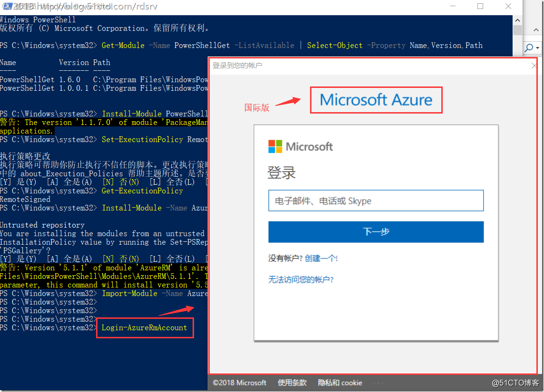The image size is (544, 392).
Task: Click the 下一步 (Next) button
Action: point(376,231)
